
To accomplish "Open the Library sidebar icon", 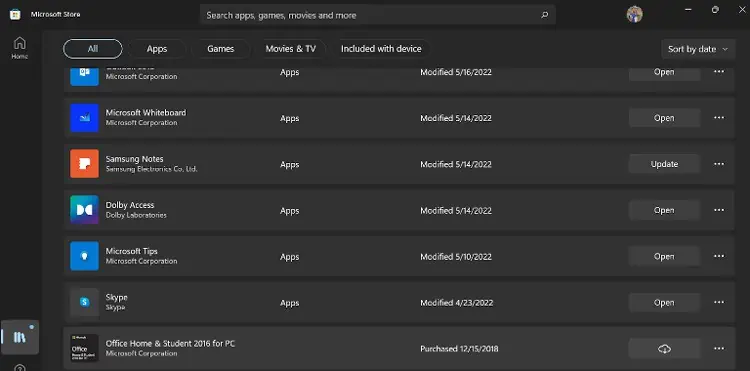I will 20,337.
